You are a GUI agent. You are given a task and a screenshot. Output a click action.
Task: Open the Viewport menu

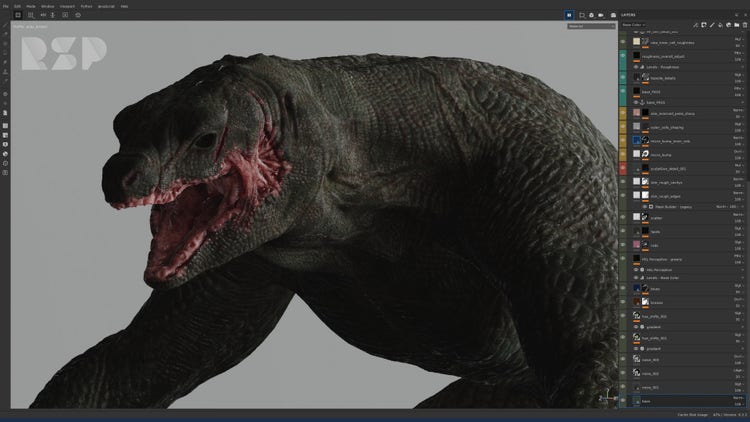66,5
